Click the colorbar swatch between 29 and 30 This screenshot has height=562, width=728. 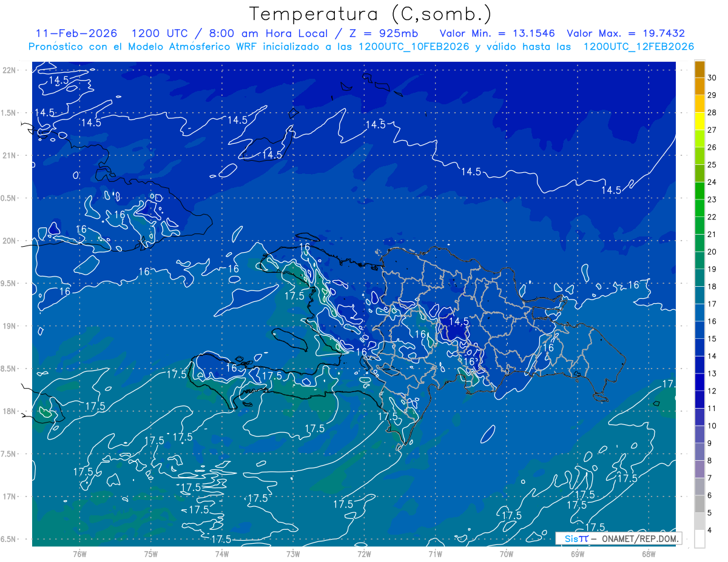pyautogui.click(x=699, y=87)
